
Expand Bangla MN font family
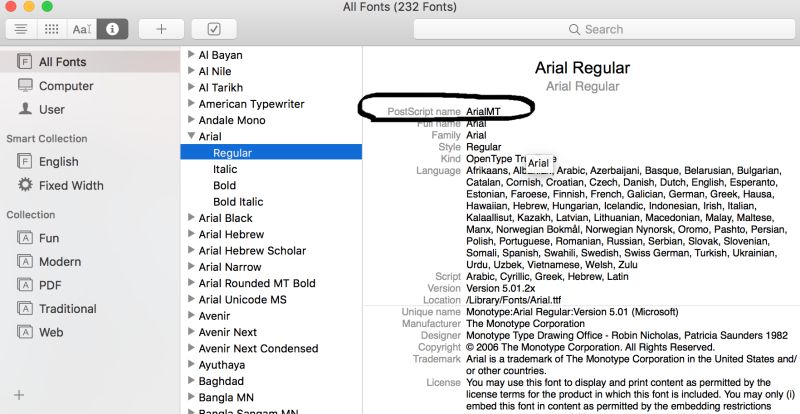pyautogui.click(x=191, y=397)
